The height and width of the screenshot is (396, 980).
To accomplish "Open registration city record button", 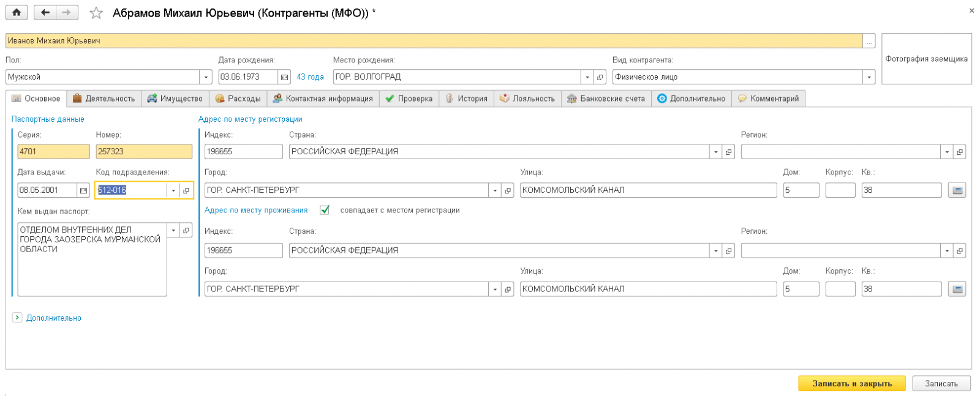I will point(508,190).
